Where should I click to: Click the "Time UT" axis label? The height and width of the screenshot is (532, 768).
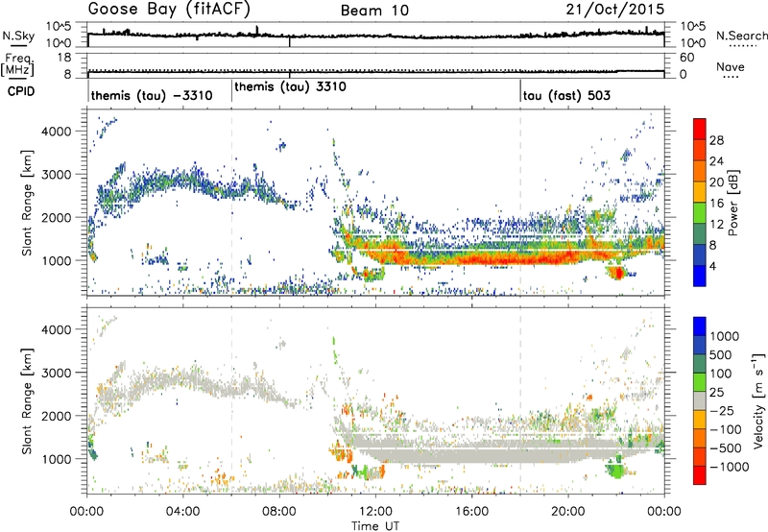(x=375, y=526)
